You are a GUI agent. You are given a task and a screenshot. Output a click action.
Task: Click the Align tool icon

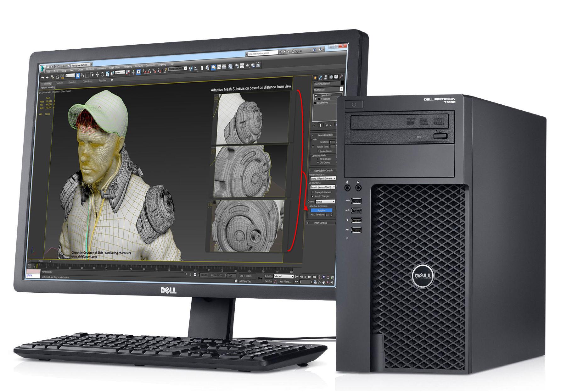point(196,69)
